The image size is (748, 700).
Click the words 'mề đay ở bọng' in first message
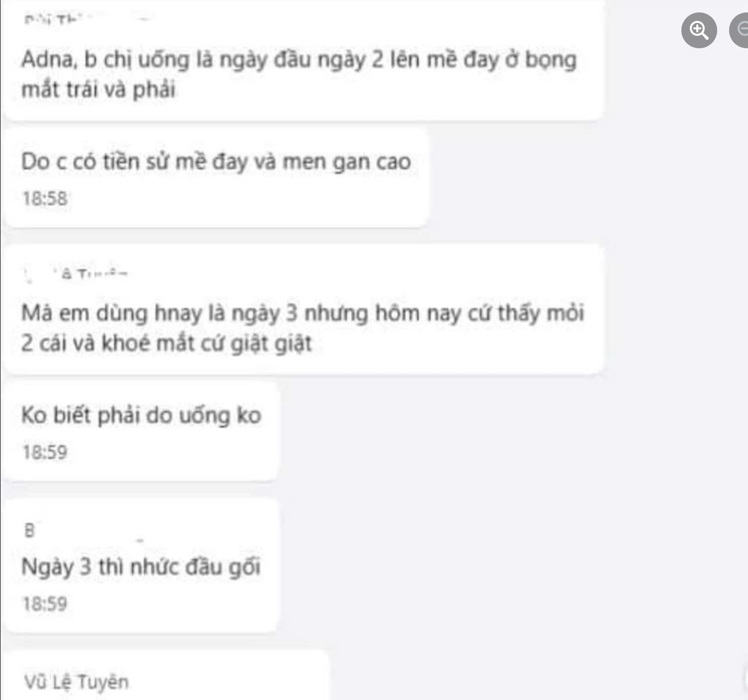[x=502, y=60]
